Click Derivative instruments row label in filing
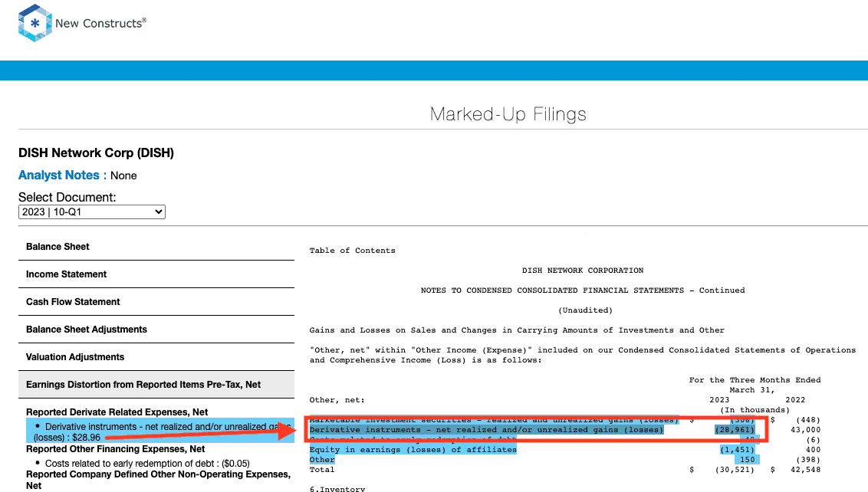The width and height of the screenshot is (868, 492). (486, 430)
